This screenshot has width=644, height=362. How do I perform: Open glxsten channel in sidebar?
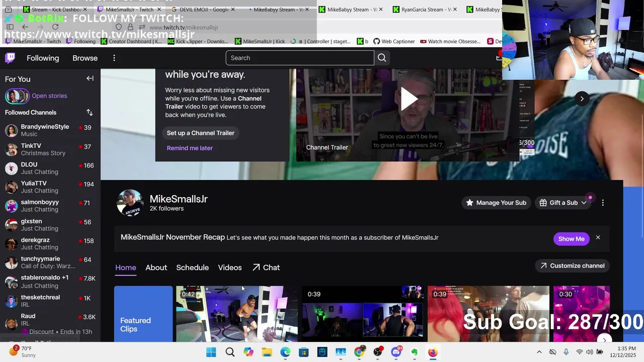(50, 225)
